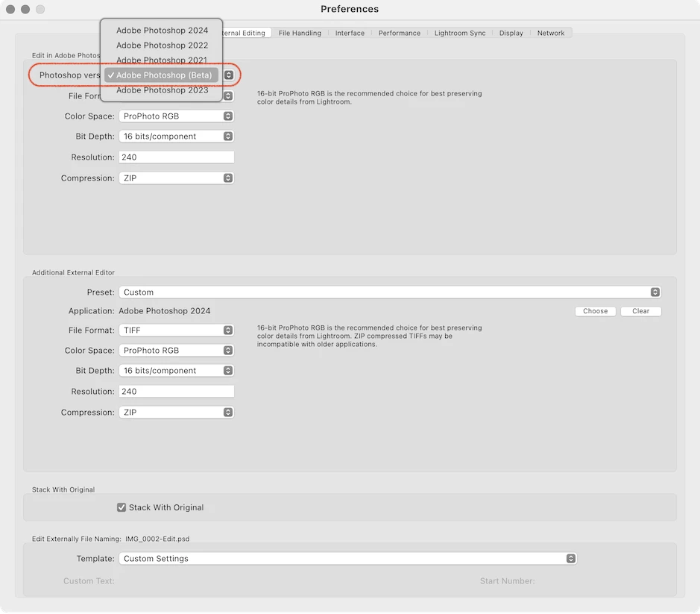Choose Adobe Photoshop 2022 from the version list
Screen dimensions: 700x614
click(162, 45)
